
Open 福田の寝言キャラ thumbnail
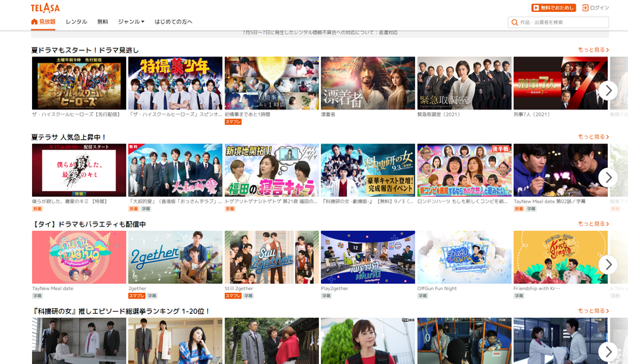coord(271,169)
